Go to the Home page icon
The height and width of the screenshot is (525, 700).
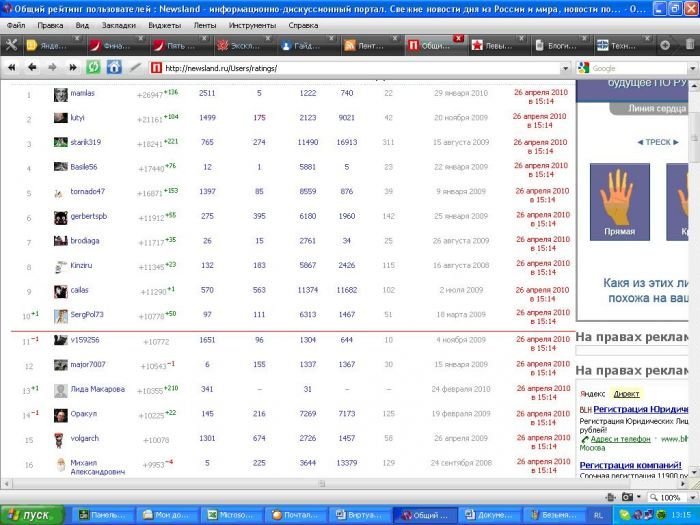click(113, 68)
